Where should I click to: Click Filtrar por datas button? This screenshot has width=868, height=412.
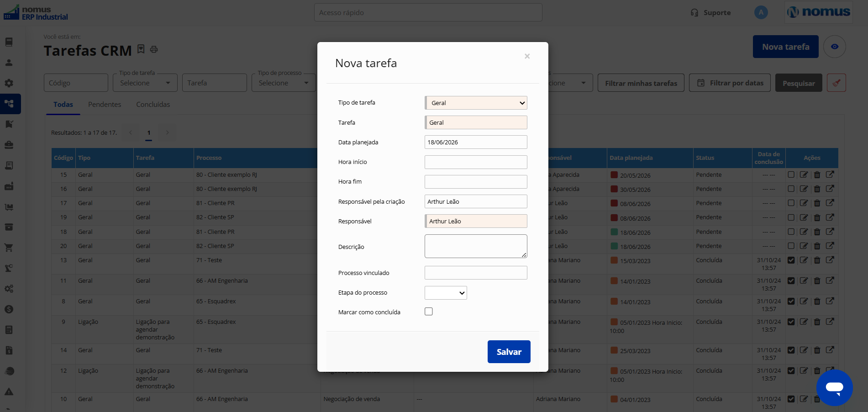(x=730, y=83)
